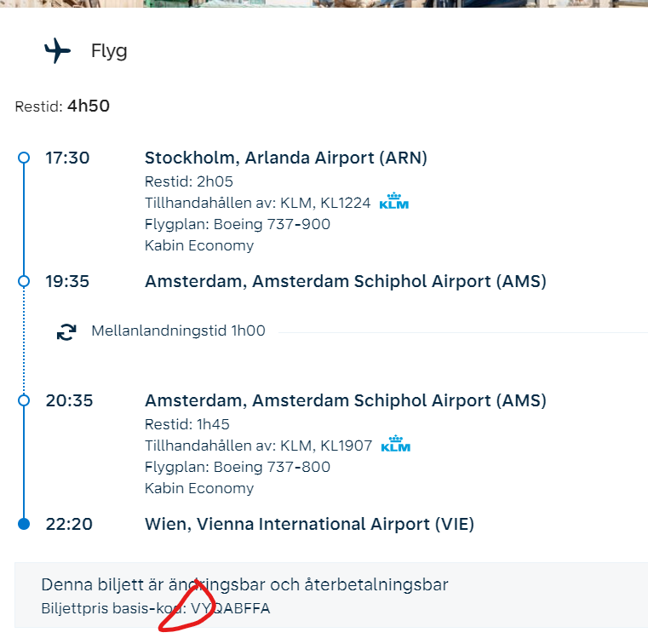Screen dimensions: 648x644
Task: Click the airplane icon beside Flyg
Action: [57, 51]
